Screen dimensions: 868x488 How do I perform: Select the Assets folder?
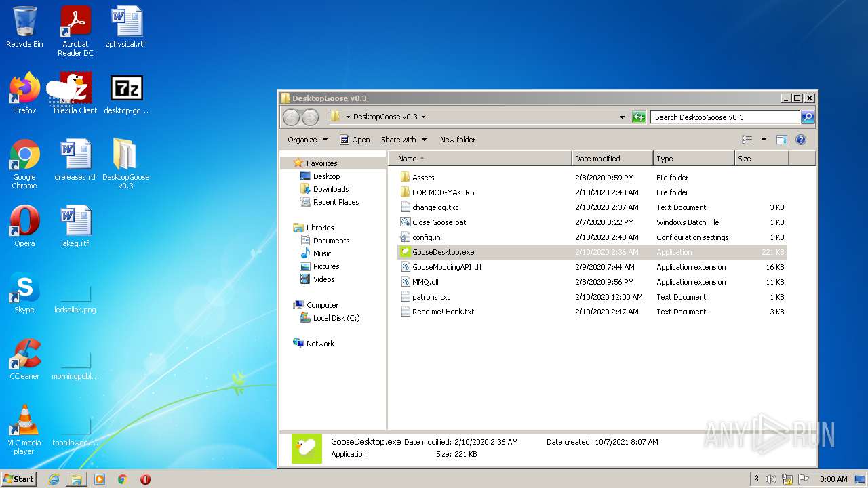423,178
